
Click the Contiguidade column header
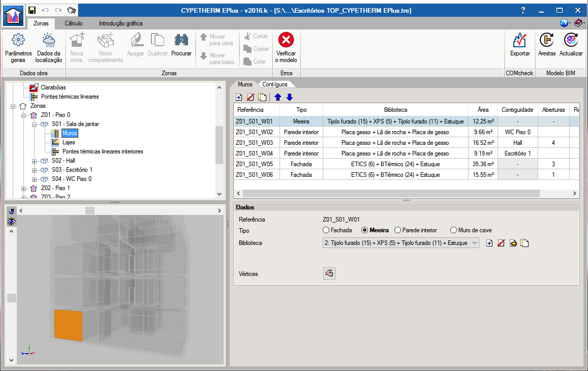(517, 110)
